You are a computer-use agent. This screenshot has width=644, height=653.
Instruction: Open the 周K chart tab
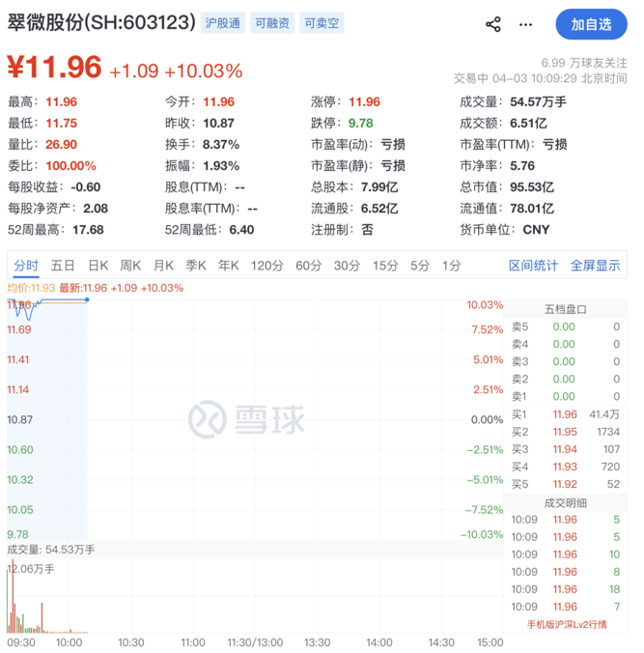coord(130,266)
